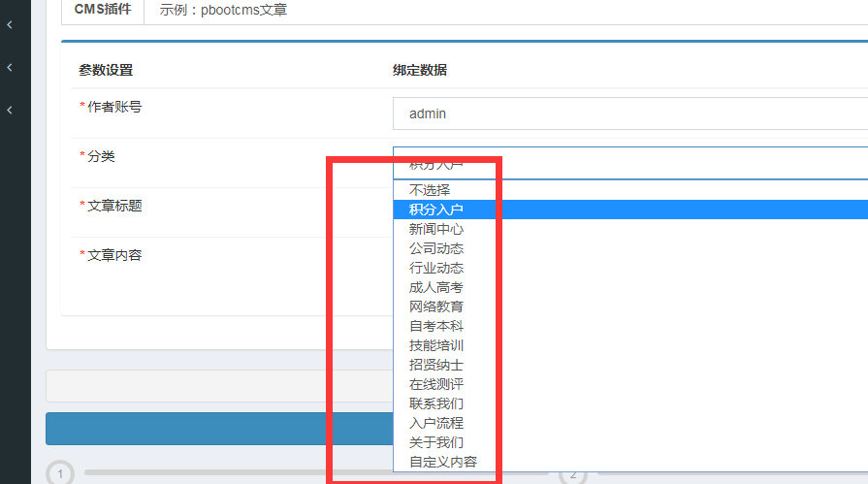Select 新闻中心 in the dropdown list
The width and height of the screenshot is (868, 484).
click(436, 229)
